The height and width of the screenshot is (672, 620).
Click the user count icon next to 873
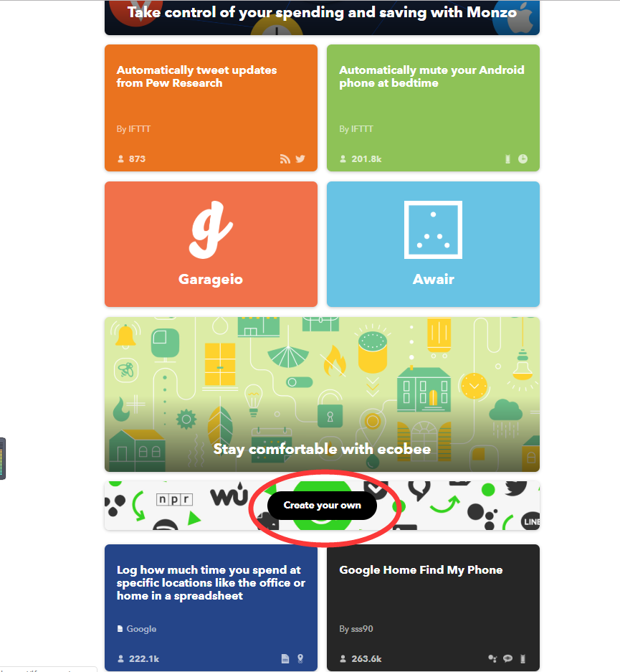coord(120,159)
